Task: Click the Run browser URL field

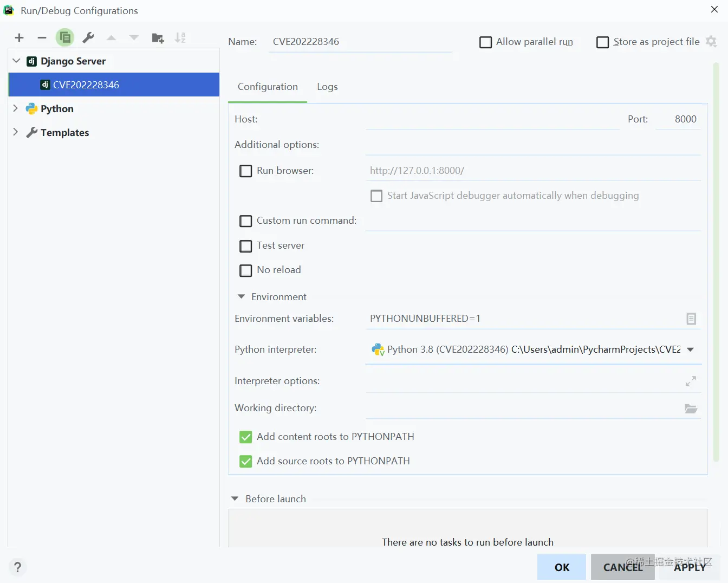Action: point(533,171)
